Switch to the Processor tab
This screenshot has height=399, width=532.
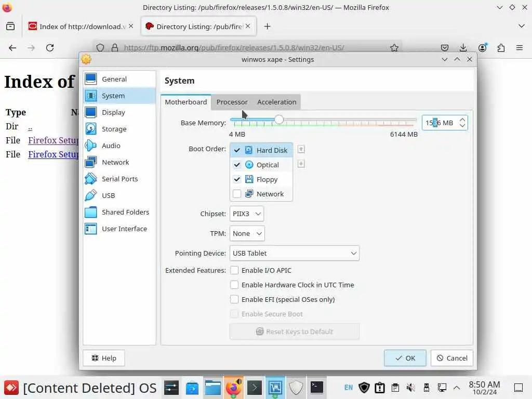[x=232, y=102]
